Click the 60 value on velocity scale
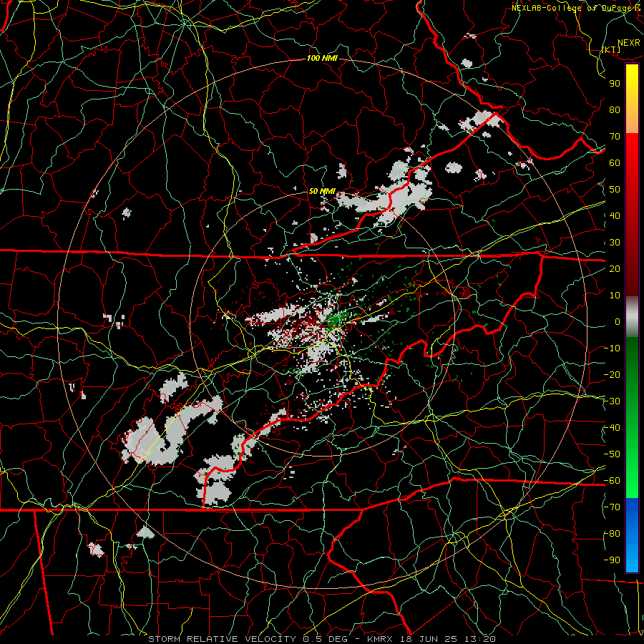 (615, 162)
